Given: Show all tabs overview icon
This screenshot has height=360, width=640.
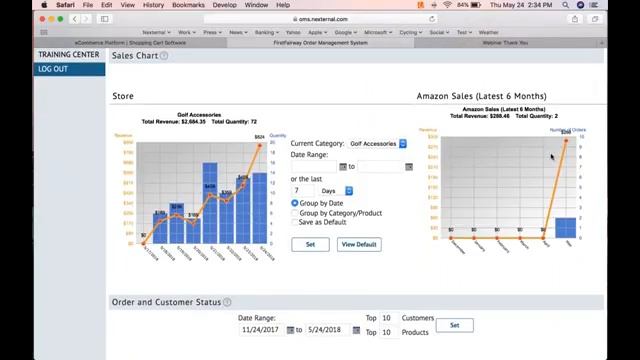Looking at the screenshot, I should coord(595,19).
